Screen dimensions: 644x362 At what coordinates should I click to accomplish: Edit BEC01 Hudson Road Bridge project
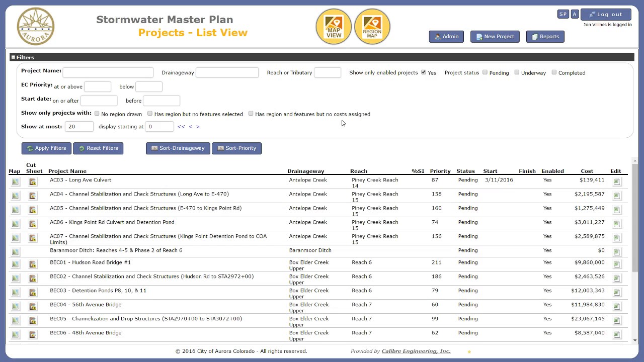coord(617,264)
